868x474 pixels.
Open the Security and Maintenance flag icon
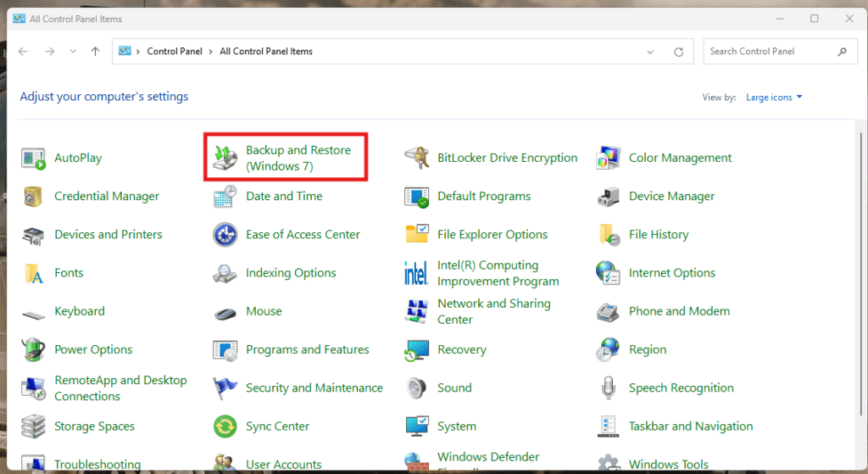click(225, 388)
